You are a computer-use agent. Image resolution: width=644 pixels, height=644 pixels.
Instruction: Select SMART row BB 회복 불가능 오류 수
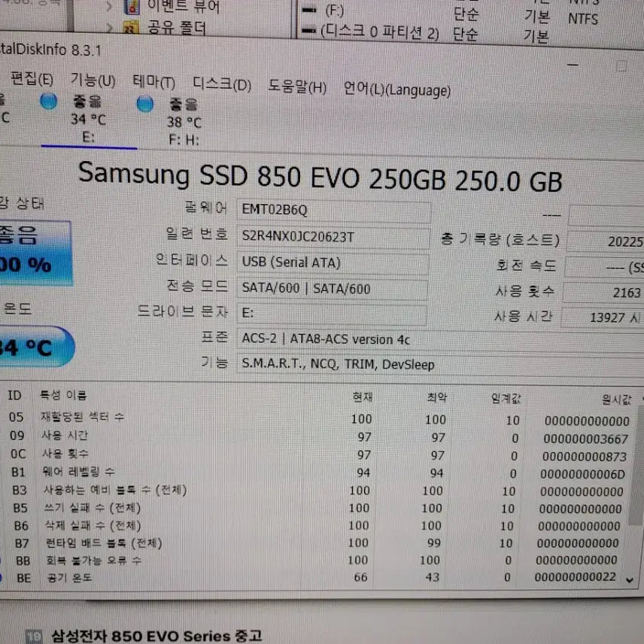[319, 560]
